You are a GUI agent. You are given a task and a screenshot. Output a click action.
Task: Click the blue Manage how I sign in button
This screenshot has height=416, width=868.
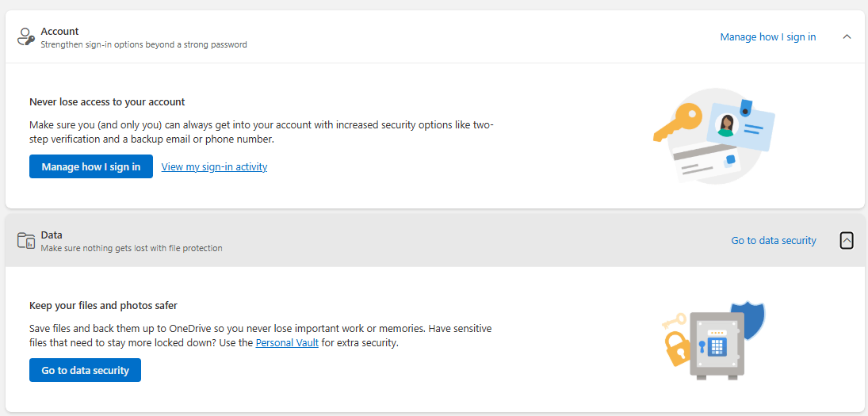pyautogui.click(x=91, y=166)
